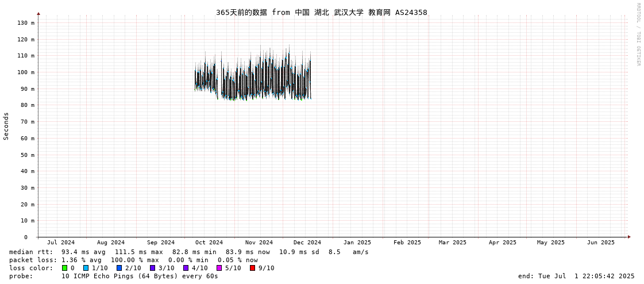Screen dimensions: 644x284
Task: Click the "20 m" y-axis tick label
Action: pos(28,204)
